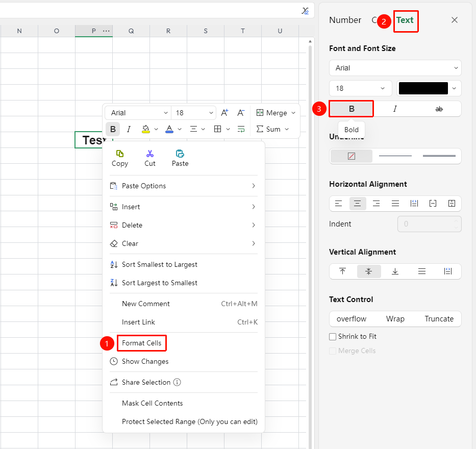Image resolution: width=476 pixels, height=449 pixels.
Task: Select top vertical alignment icon
Action: (342, 271)
